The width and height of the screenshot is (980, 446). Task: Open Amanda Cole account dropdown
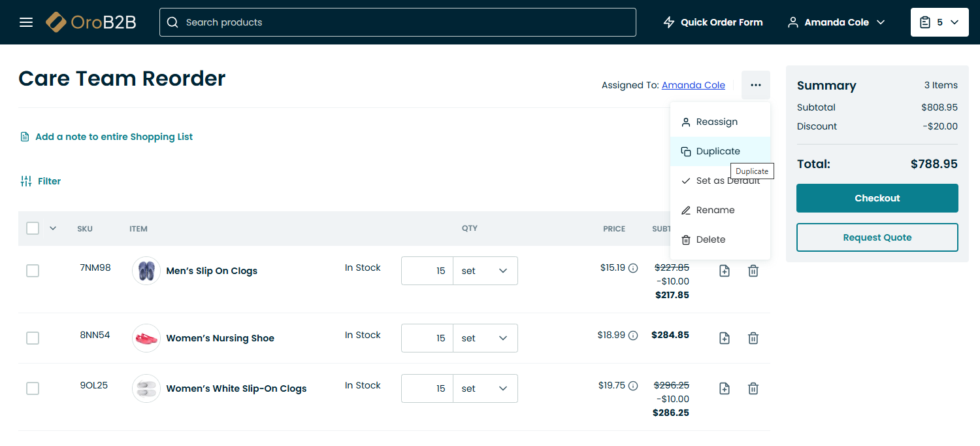coord(836,22)
